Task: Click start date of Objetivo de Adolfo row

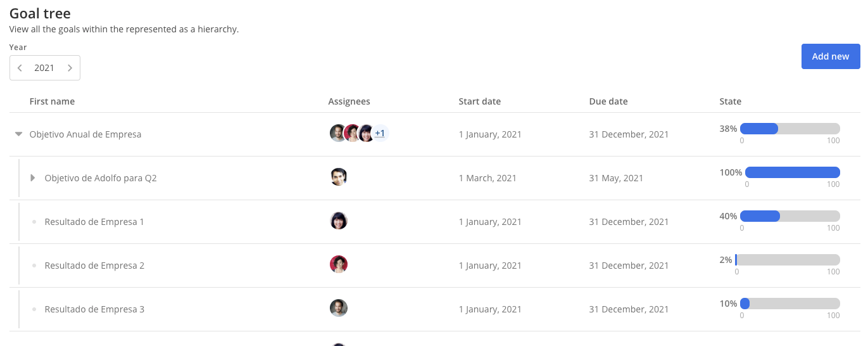Action: tap(487, 178)
